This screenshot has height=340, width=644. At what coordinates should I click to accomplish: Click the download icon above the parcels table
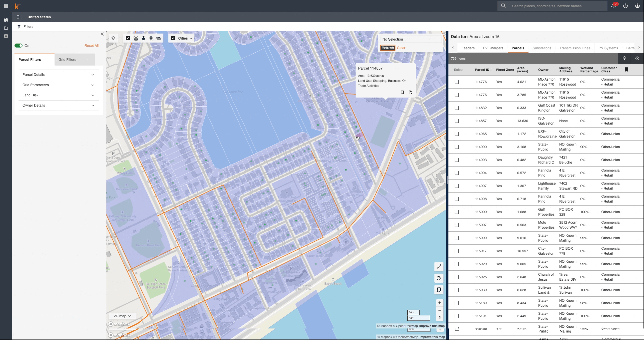point(624,58)
